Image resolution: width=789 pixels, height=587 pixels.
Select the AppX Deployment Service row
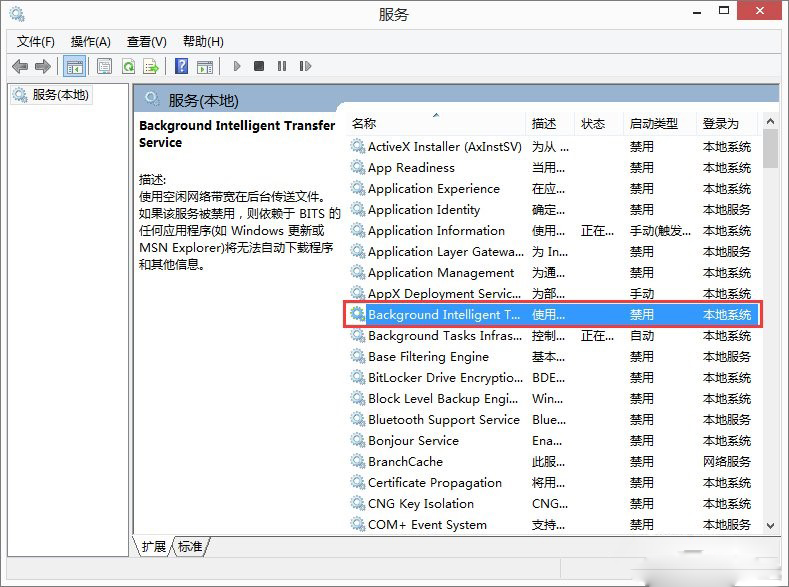pyautogui.click(x=554, y=294)
